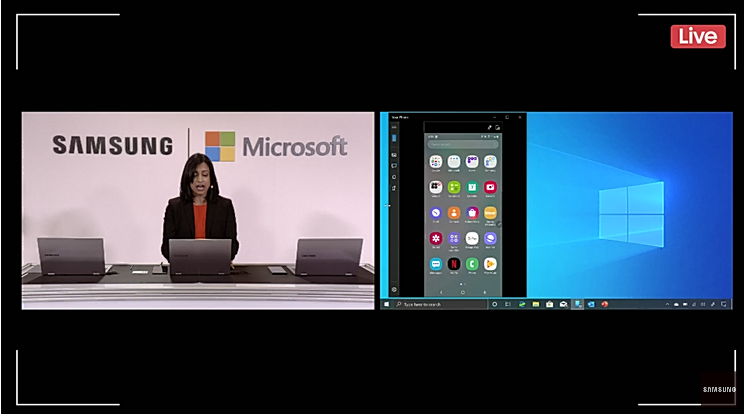Launch the green Calculator app
Screen dimensions: 744x414
tap(454, 187)
